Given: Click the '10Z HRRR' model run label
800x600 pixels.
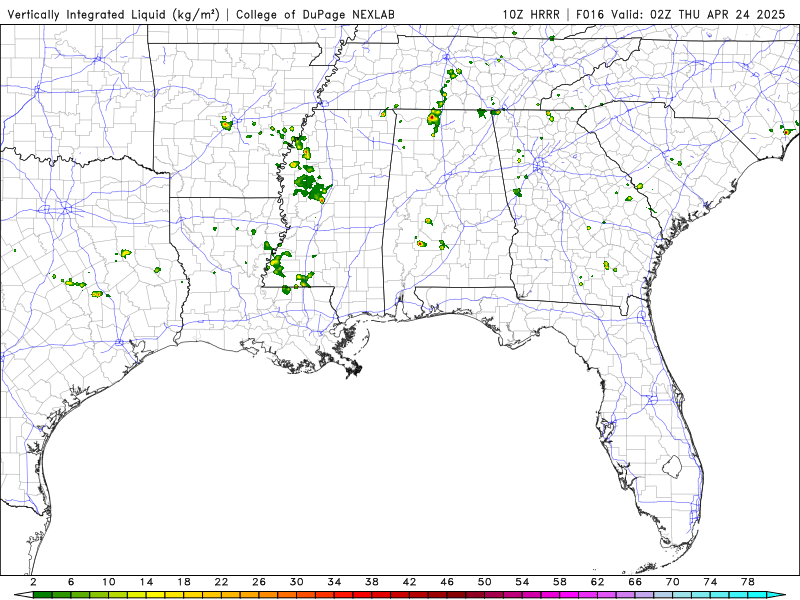Looking at the screenshot, I should [531, 14].
